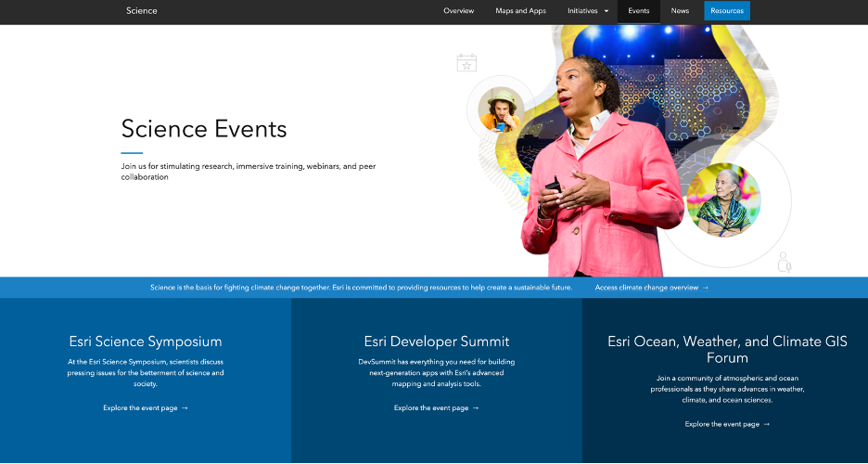
Task: Click the man in hat circular photo
Action: tap(499, 110)
